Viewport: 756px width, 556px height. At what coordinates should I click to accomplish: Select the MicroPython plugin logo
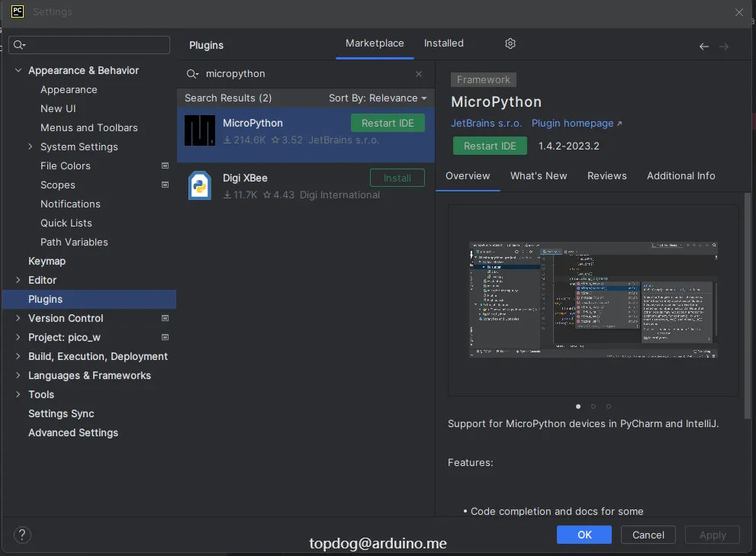(x=200, y=130)
